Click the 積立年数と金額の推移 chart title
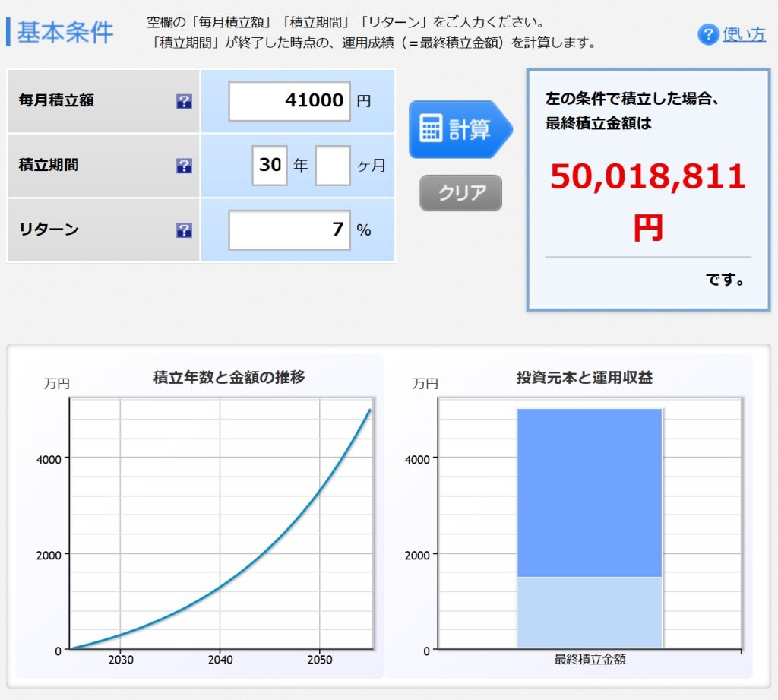Viewport: 778px width, 700px height. point(229,377)
